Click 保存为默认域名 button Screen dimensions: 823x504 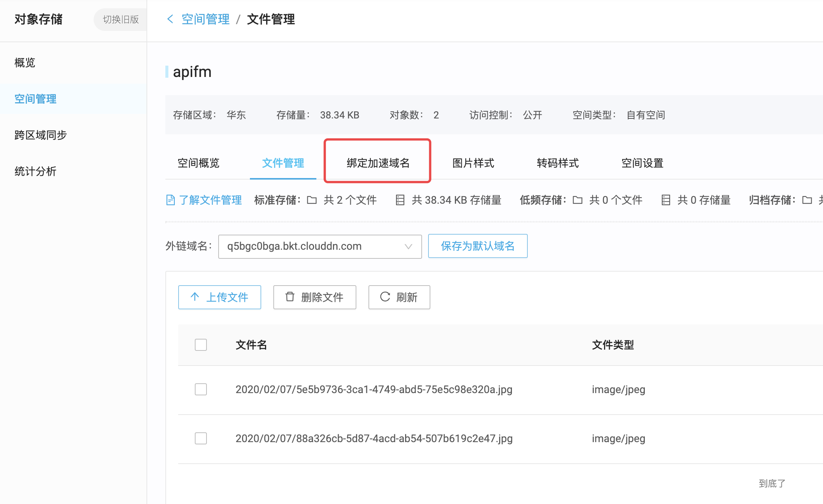pos(478,246)
